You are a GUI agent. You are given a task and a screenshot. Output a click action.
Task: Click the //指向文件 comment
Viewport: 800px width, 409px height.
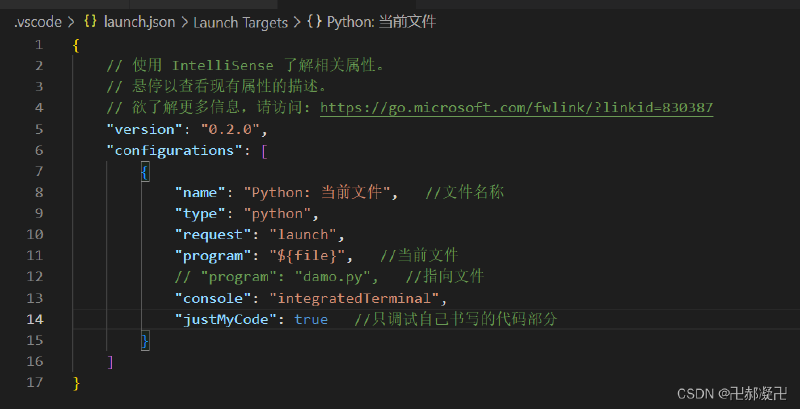(444, 277)
